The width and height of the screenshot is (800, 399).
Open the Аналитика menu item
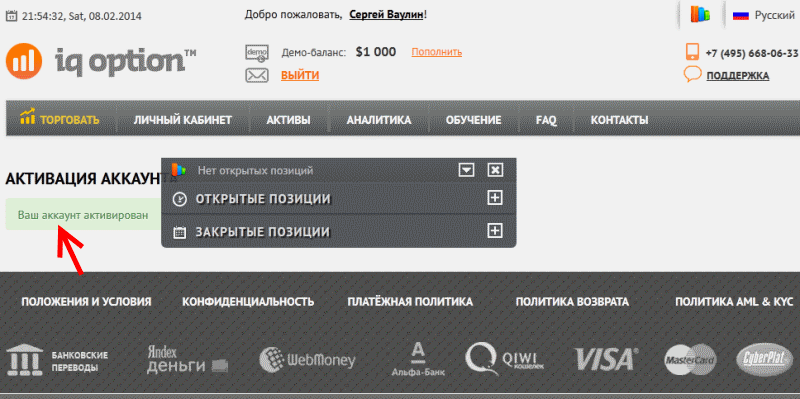coord(379,120)
